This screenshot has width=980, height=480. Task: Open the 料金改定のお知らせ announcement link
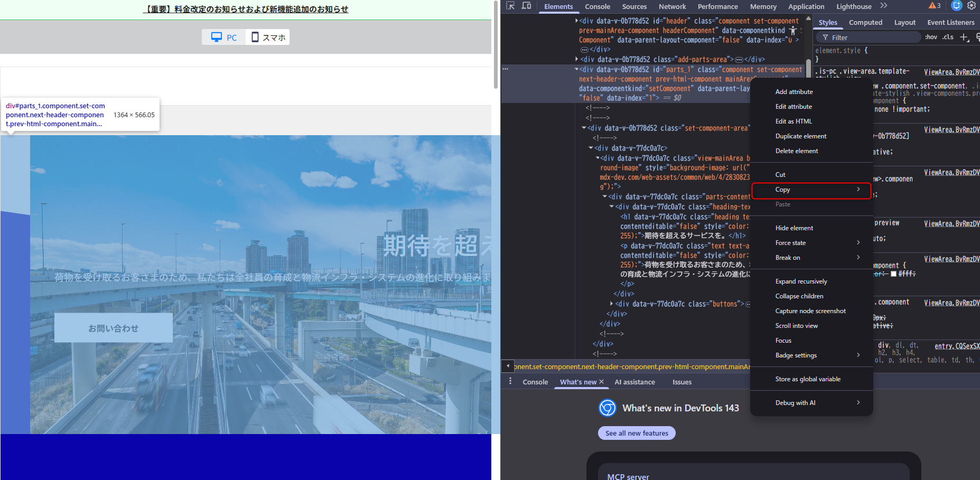[246, 9]
